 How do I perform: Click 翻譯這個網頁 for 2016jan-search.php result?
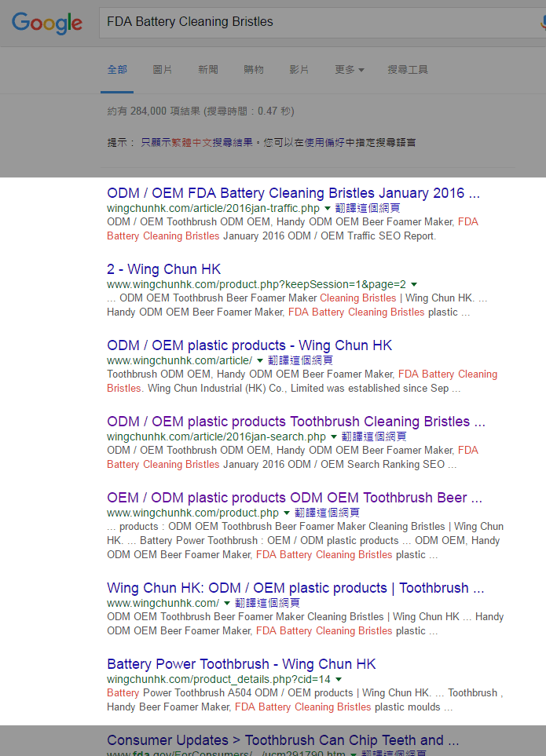coord(374,436)
